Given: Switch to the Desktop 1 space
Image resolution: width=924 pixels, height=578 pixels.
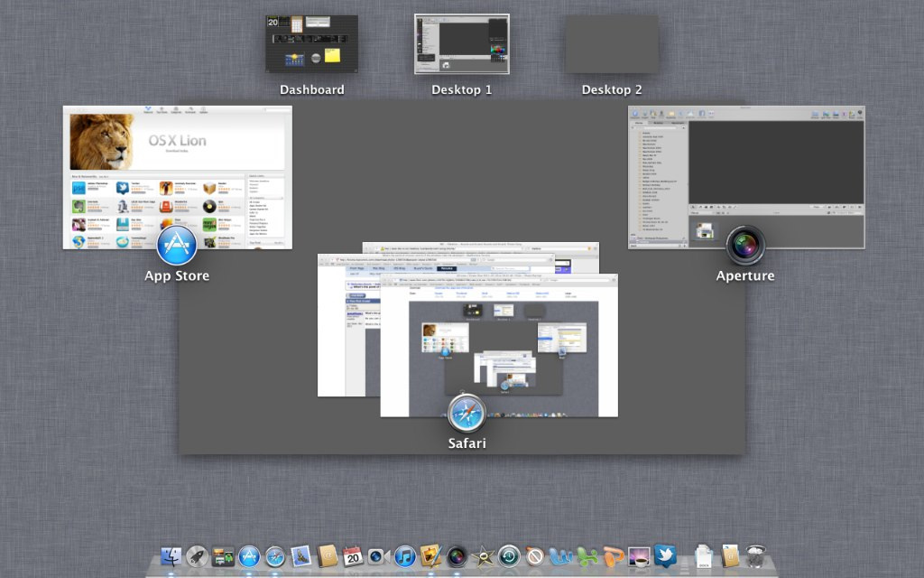Looking at the screenshot, I should click(462, 44).
